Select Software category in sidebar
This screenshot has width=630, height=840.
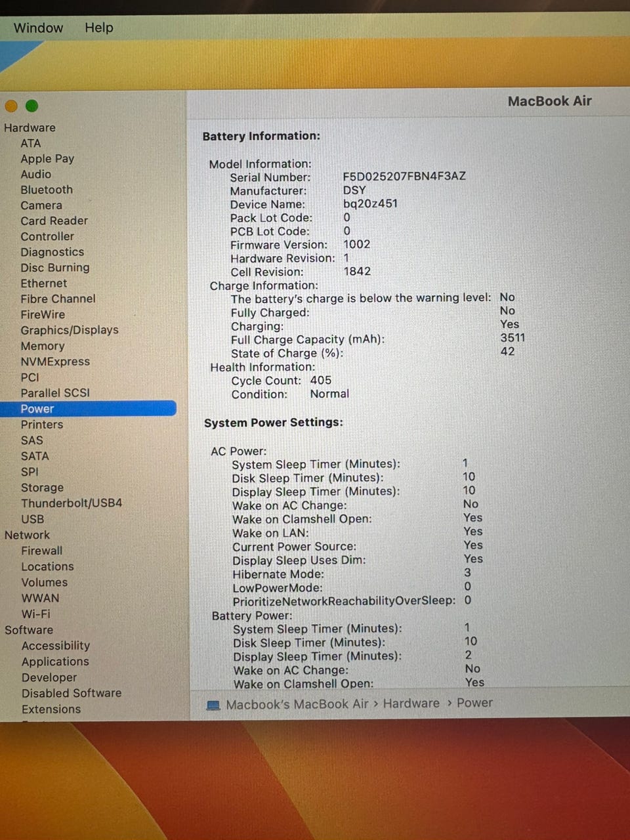pyautogui.click(x=29, y=630)
